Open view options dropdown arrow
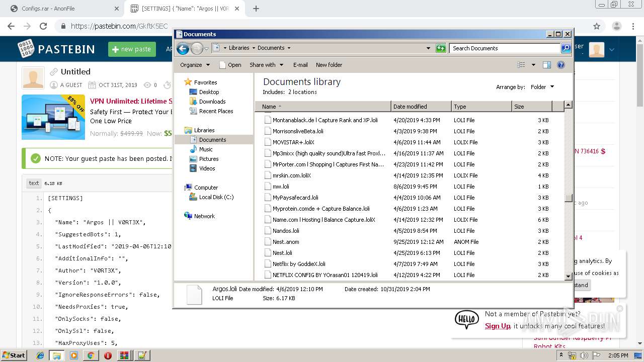The image size is (644, 362). pyautogui.click(x=533, y=65)
